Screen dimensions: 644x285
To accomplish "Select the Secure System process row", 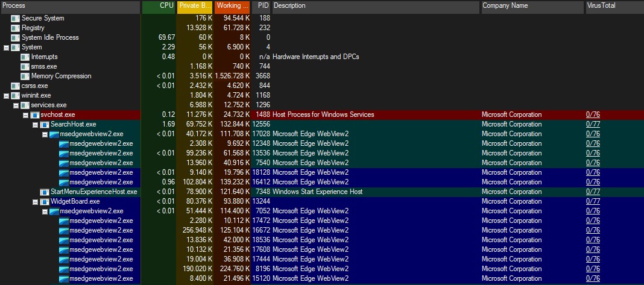I will tap(322, 18).
